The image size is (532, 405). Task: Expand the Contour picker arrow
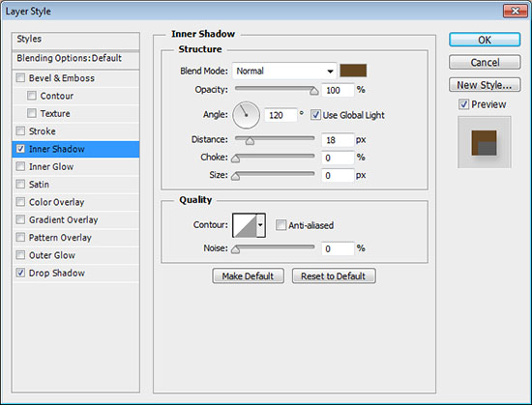[260, 225]
